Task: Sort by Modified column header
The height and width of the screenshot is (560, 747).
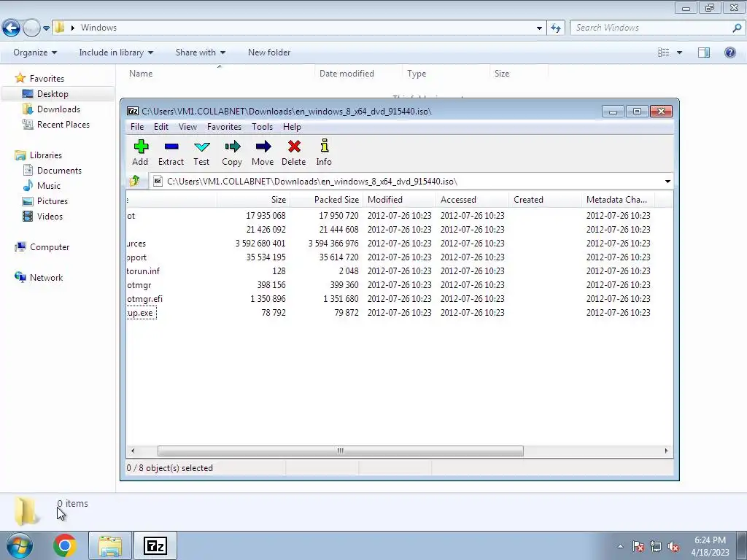Action: tap(399, 200)
